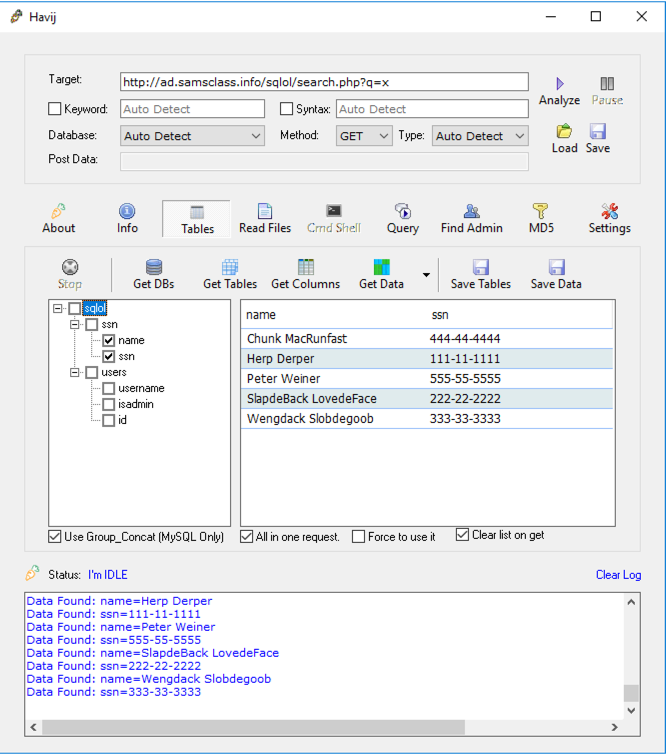The height and width of the screenshot is (755, 666).
Task: Click the Get Data icon
Action: tap(381, 267)
